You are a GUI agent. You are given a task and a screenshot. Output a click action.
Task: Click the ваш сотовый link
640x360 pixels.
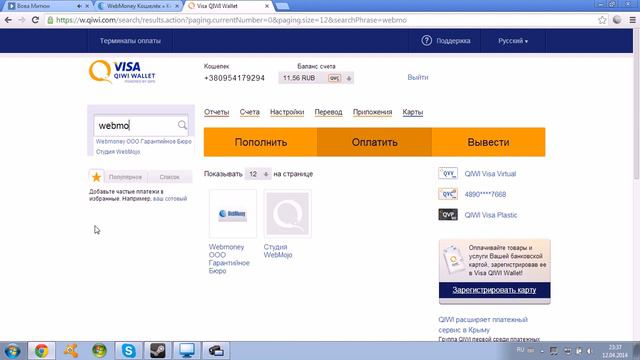click(170, 199)
